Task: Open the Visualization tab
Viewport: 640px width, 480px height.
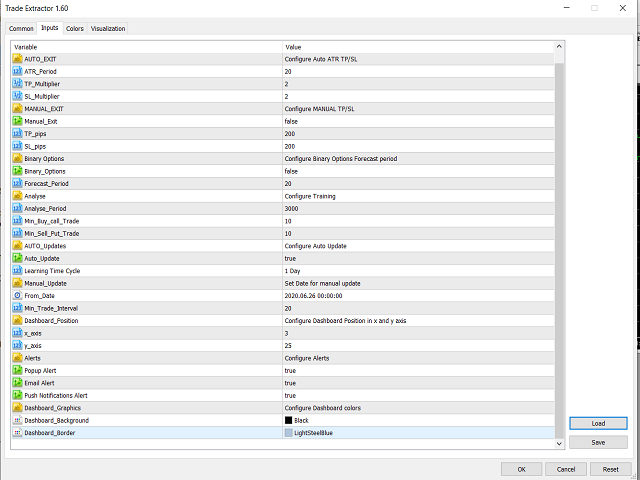Action: [x=108, y=29]
